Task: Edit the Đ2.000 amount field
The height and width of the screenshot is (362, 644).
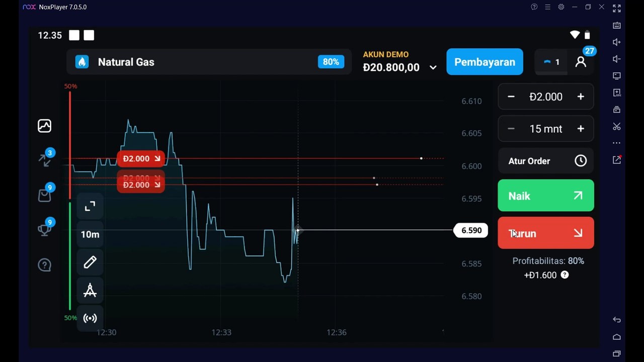Action: (x=546, y=97)
